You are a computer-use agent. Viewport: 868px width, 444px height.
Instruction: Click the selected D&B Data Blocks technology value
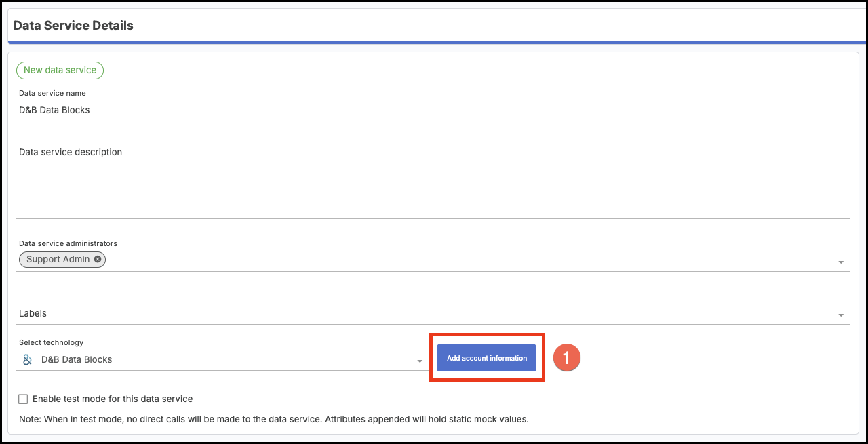pyautogui.click(x=77, y=360)
